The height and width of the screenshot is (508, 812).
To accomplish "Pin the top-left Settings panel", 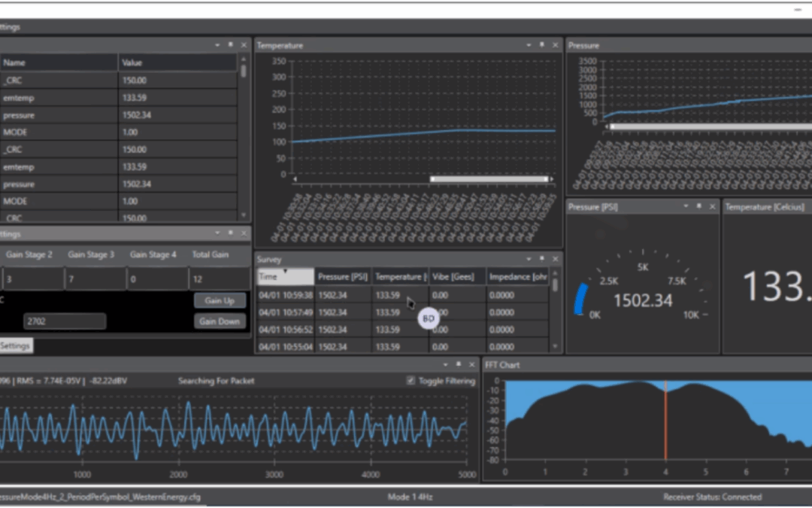I will coord(230,44).
